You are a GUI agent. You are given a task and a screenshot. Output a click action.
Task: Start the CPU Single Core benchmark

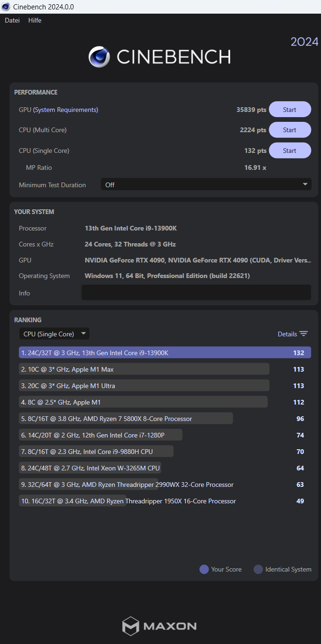[x=290, y=151]
